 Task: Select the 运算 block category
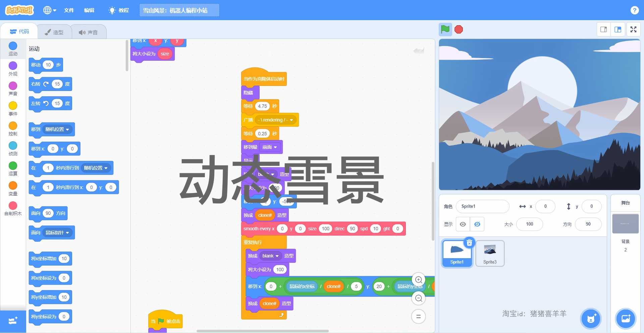(x=13, y=169)
